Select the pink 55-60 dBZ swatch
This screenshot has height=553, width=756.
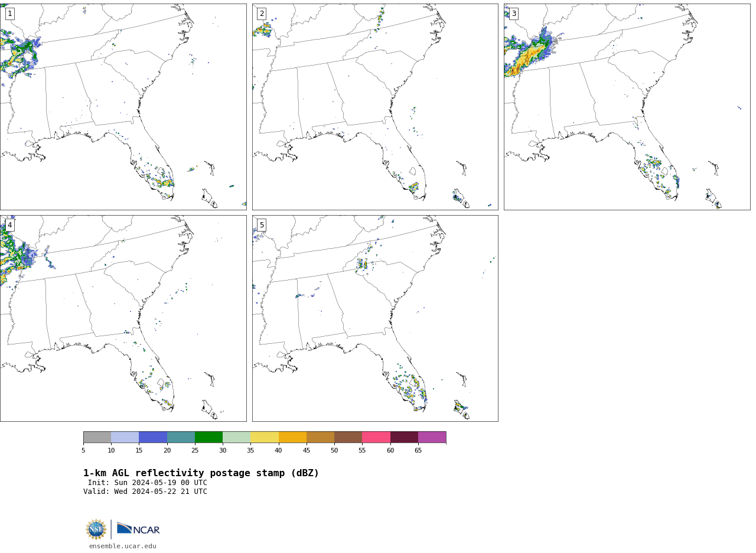pyautogui.click(x=376, y=437)
